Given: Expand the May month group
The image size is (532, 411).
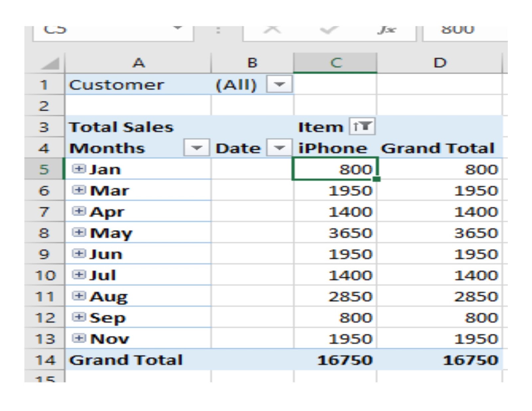Looking at the screenshot, I should [78, 232].
